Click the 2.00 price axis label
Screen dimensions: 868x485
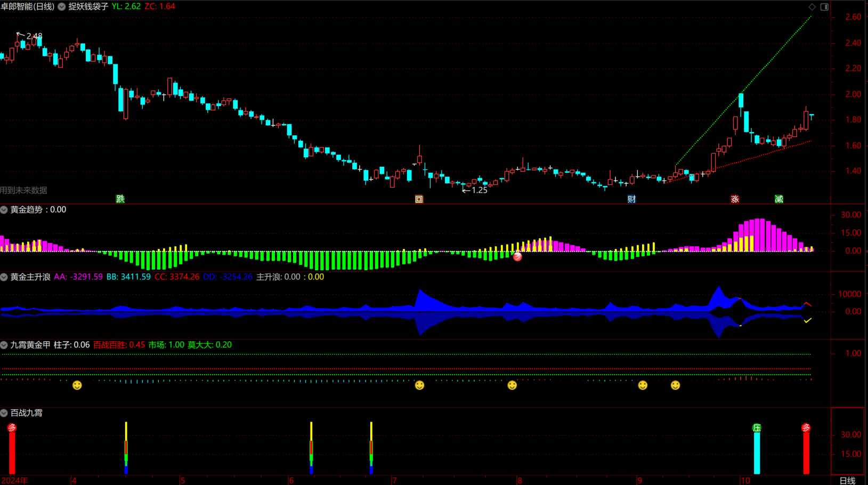[x=853, y=94]
